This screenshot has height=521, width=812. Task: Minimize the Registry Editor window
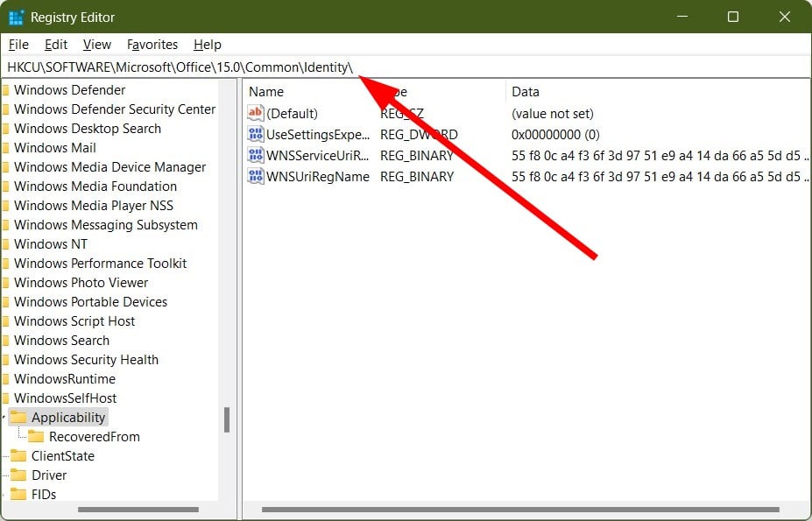(x=682, y=17)
